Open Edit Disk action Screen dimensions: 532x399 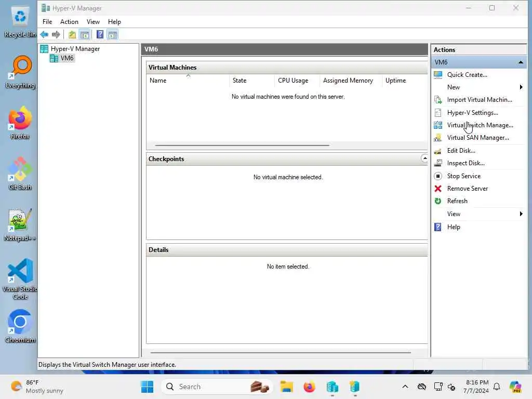pos(461,151)
